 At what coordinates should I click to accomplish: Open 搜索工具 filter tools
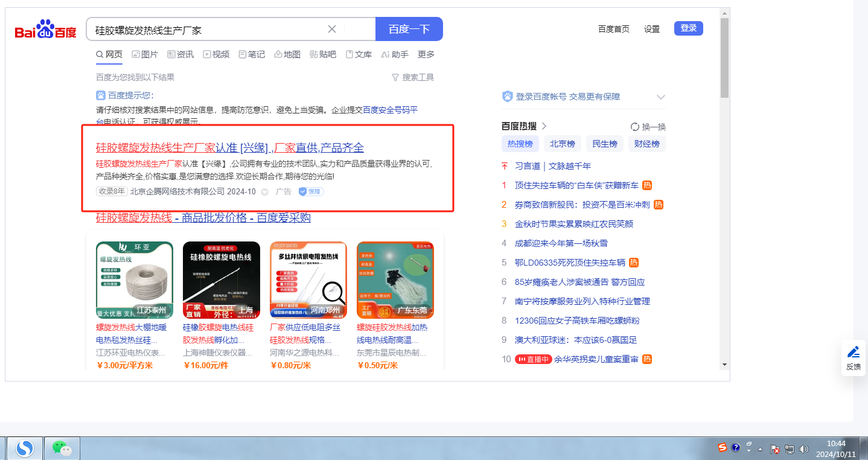pos(413,77)
